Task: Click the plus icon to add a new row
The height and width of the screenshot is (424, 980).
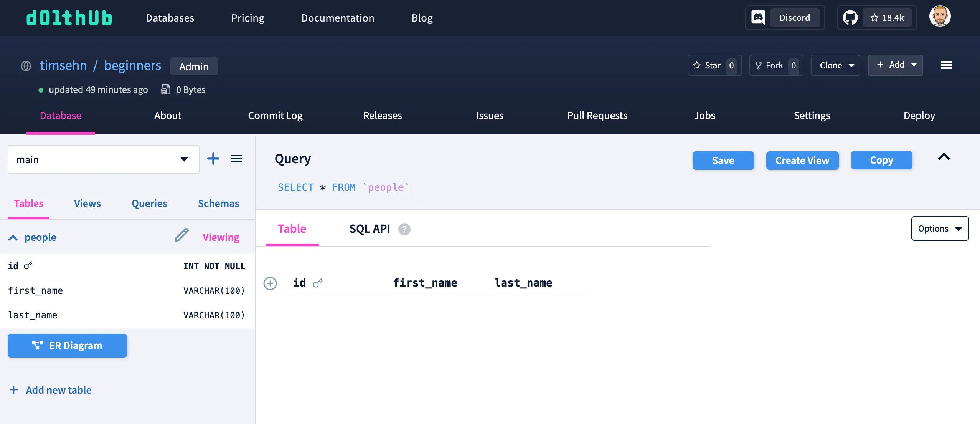Action: click(x=271, y=283)
